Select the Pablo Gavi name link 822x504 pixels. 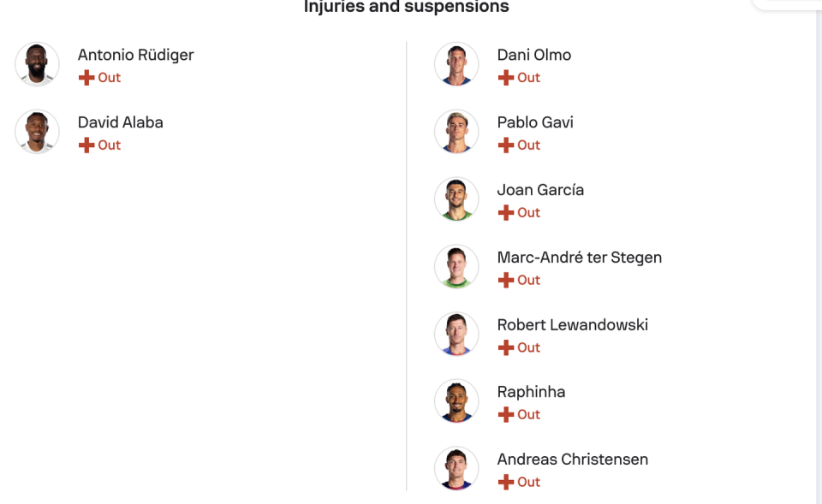tap(535, 122)
